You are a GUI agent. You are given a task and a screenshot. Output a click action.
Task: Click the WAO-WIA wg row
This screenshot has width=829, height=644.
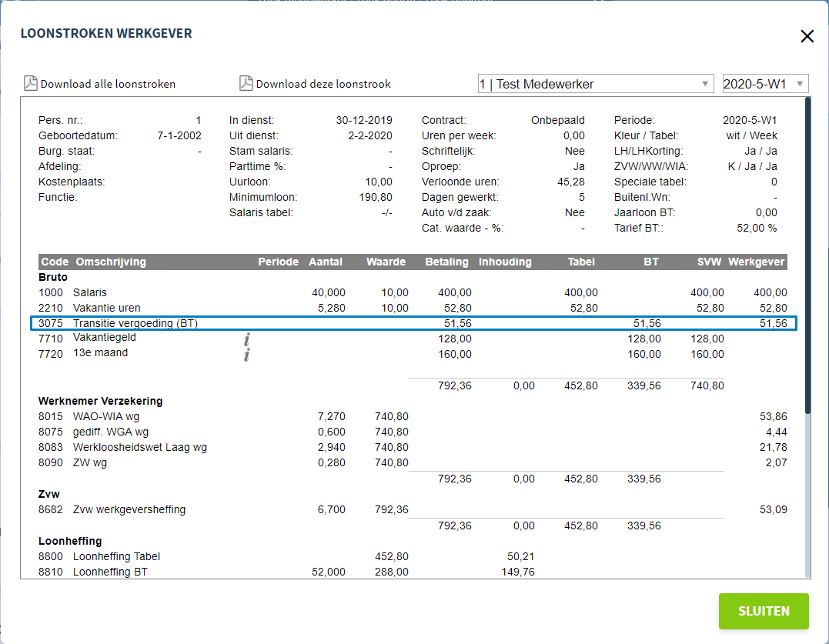tap(413, 416)
